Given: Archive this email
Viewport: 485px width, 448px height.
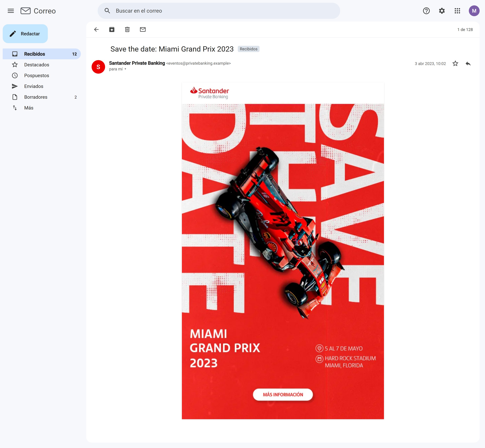Looking at the screenshot, I should [x=112, y=30].
